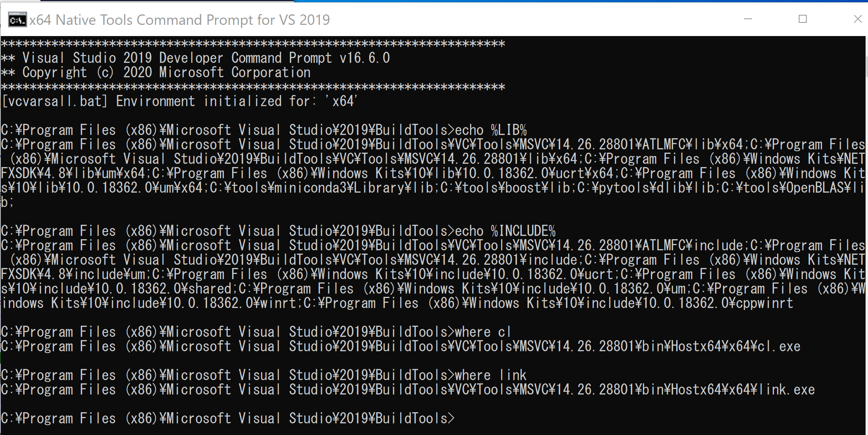Image resolution: width=868 pixels, height=435 pixels.
Task: Open the command prompt system menu icon
Action: coord(17,20)
